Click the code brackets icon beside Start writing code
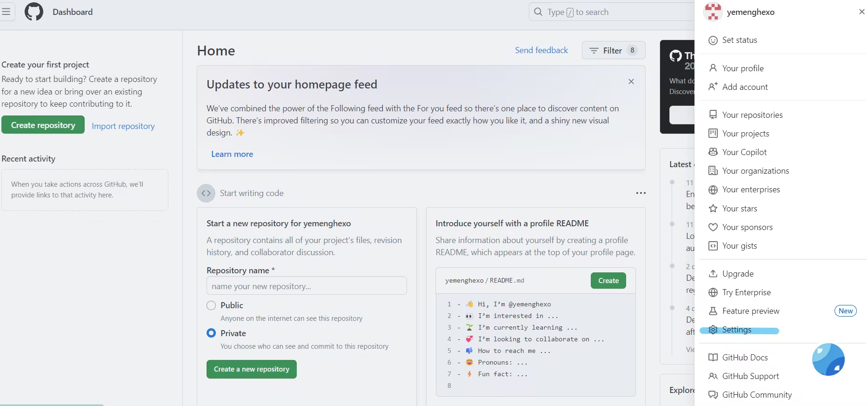868x406 pixels. point(206,193)
